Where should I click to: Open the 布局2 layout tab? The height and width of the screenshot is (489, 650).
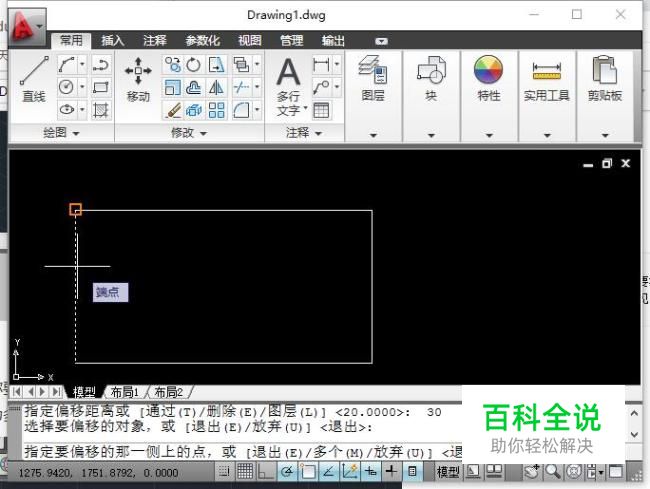tap(168, 392)
